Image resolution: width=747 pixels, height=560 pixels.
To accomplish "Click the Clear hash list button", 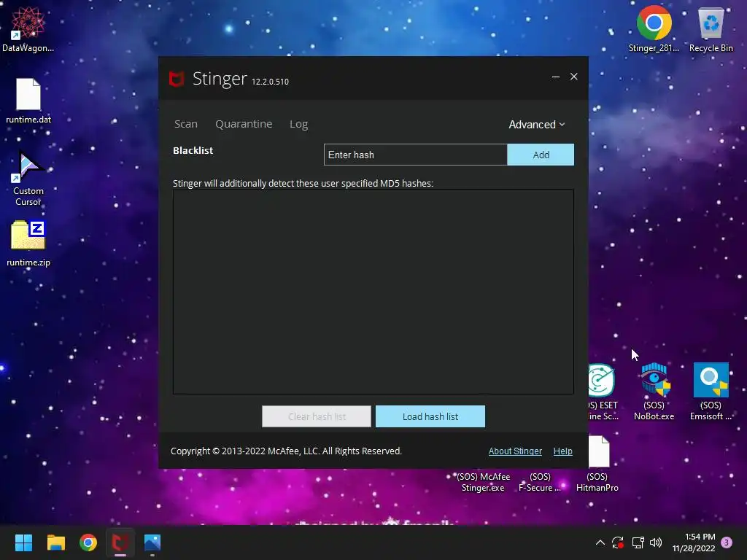I will tap(317, 416).
